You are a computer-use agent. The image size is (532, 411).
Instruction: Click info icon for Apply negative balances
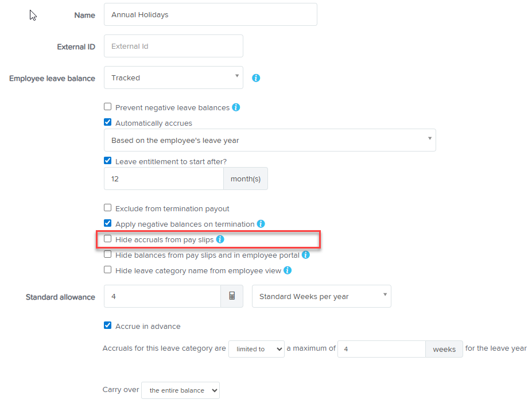(261, 224)
